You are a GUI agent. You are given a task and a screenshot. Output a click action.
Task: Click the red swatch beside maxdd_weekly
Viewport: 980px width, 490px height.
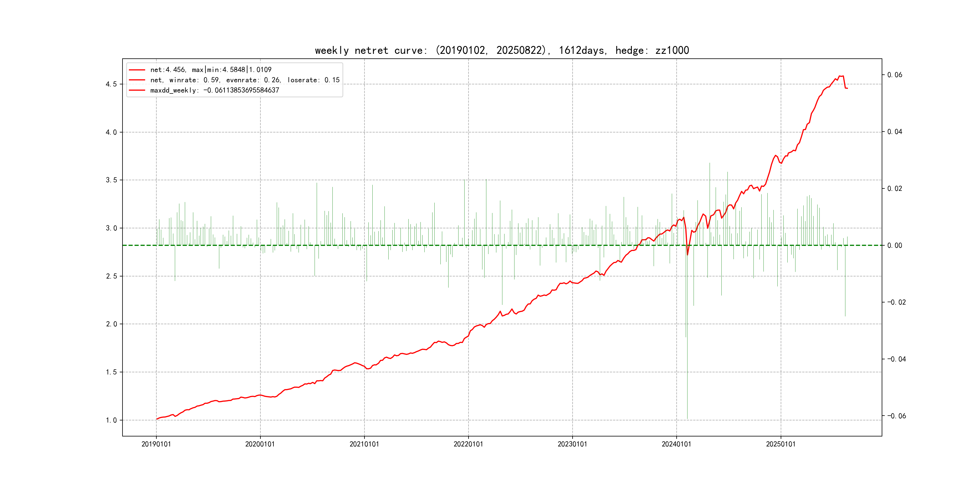coord(137,90)
